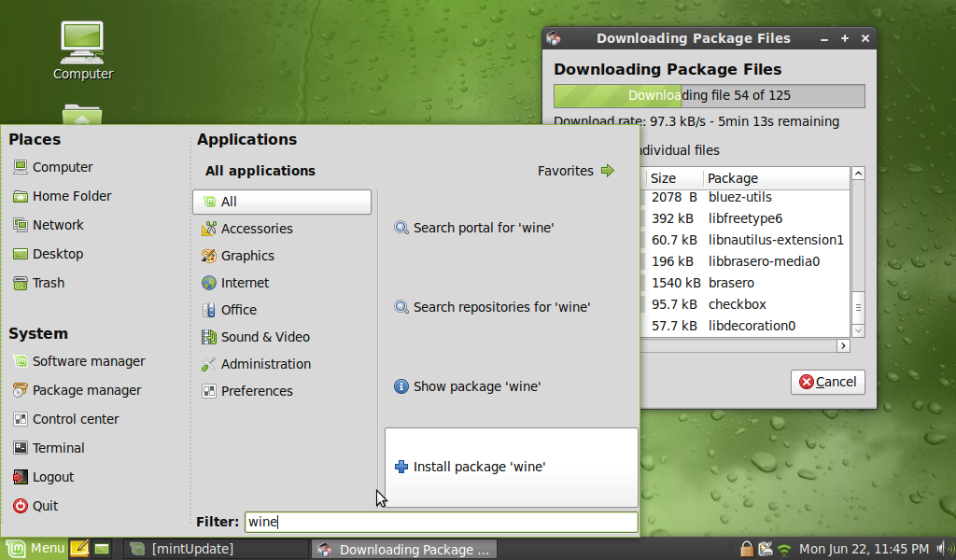Switch to the Sound & Video category
The height and width of the screenshot is (560, 956).
tap(265, 337)
